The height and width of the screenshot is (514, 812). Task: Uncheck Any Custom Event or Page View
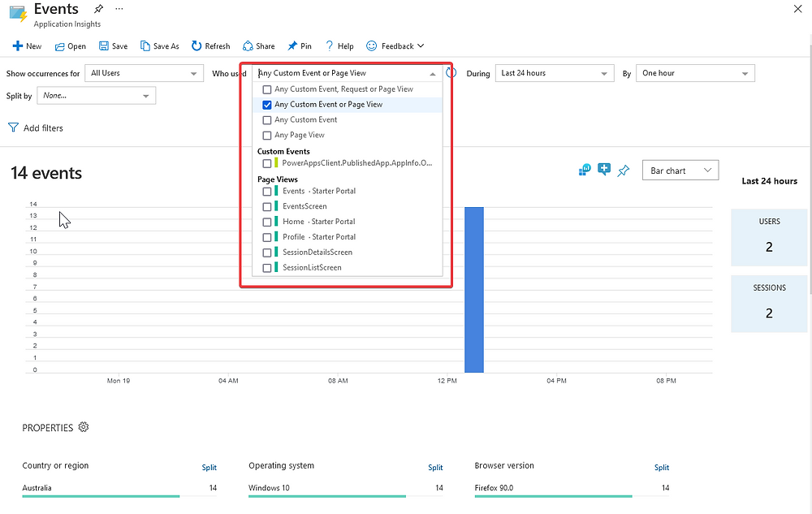coord(266,105)
